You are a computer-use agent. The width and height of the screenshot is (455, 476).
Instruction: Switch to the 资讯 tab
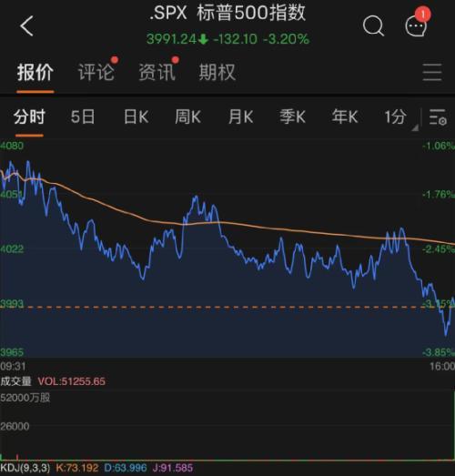point(157,73)
